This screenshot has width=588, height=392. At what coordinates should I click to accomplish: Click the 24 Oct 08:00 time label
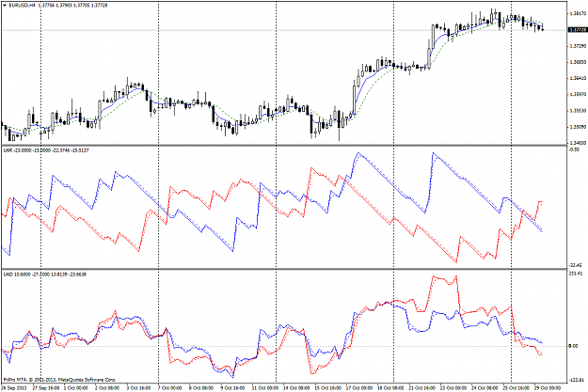pos(485,388)
